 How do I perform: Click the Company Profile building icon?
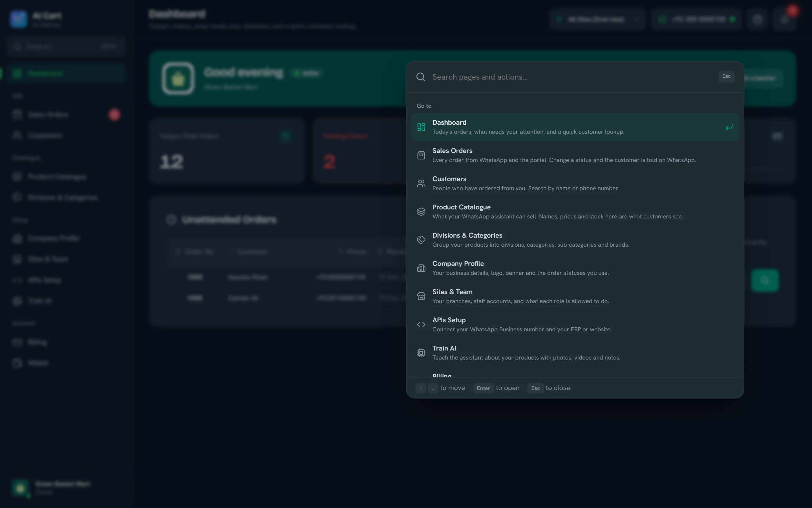[421, 268]
